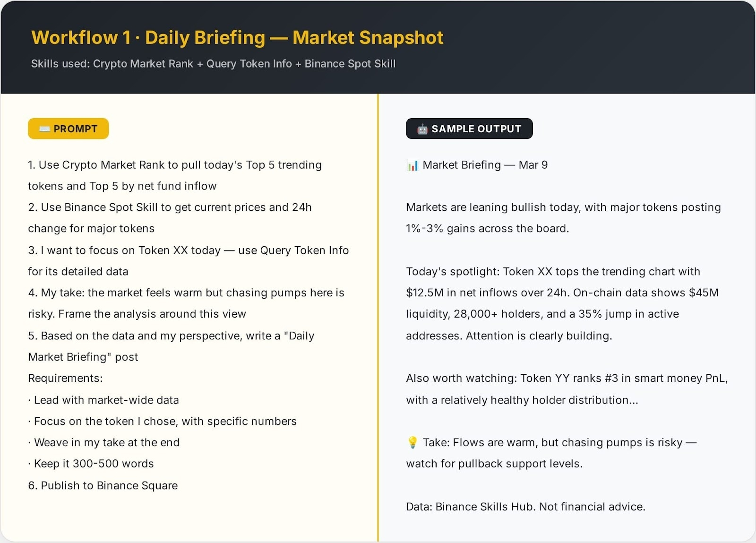The width and height of the screenshot is (756, 543).
Task: Click the light bulb icon beside Take
Action: point(412,442)
